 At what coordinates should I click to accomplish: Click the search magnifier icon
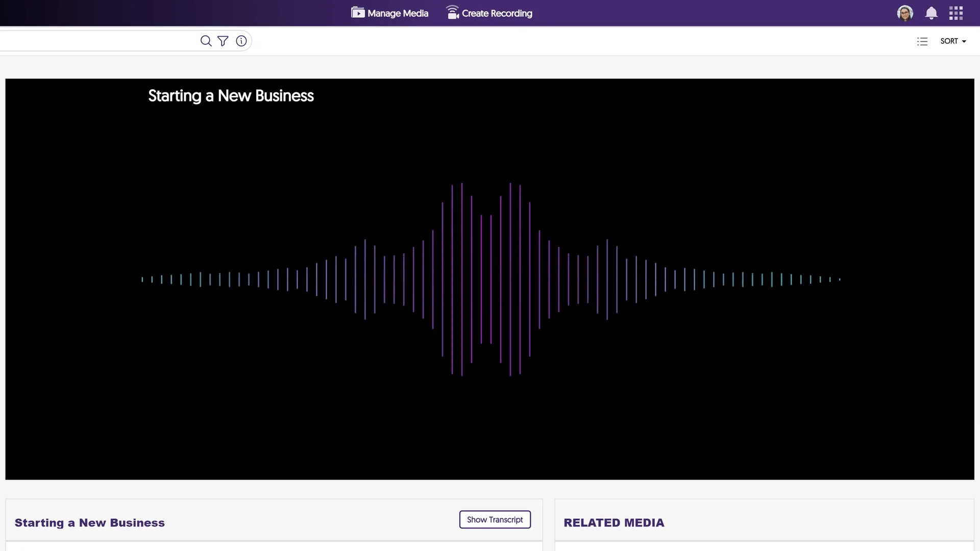(x=206, y=41)
